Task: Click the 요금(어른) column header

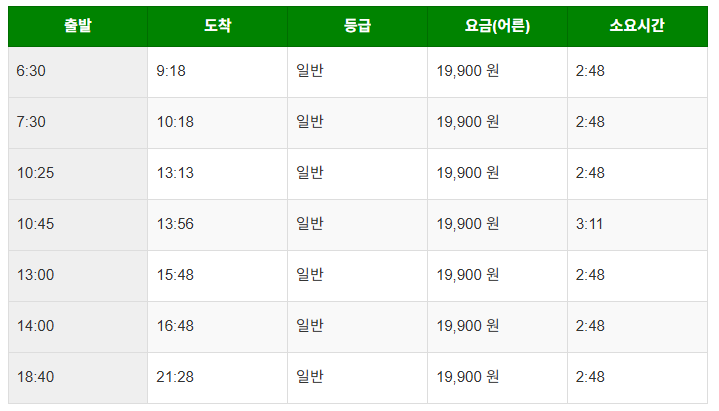Action: point(498,27)
